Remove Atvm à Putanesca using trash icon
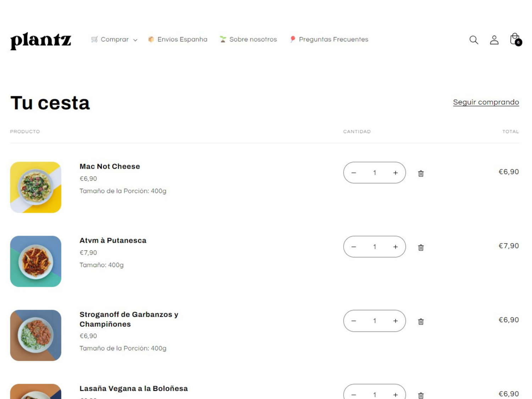The image size is (532, 399). click(421, 248)
